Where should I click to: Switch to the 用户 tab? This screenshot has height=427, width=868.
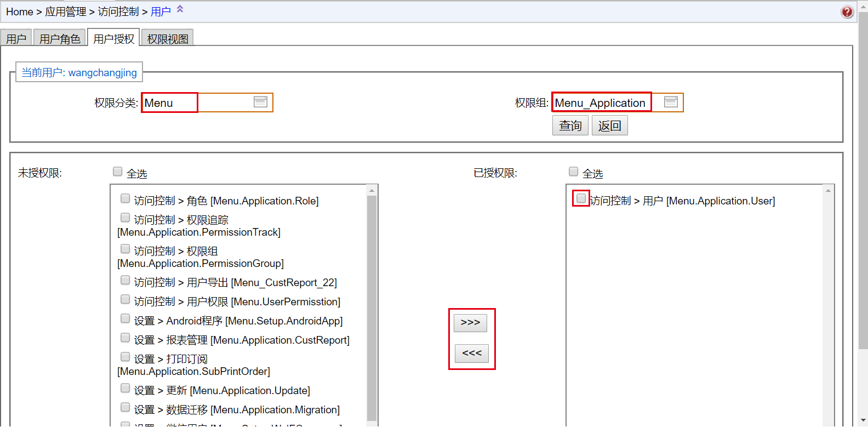[16, 38]
